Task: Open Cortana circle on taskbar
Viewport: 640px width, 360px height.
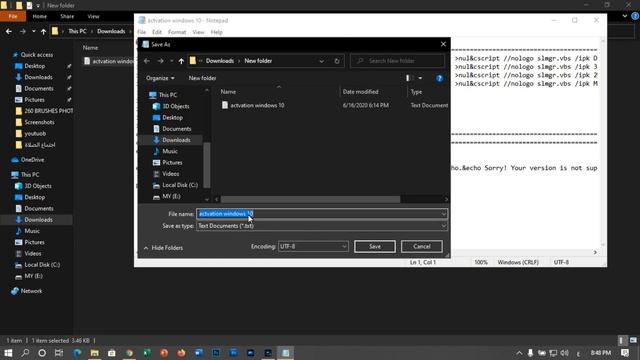Action: 42,353
